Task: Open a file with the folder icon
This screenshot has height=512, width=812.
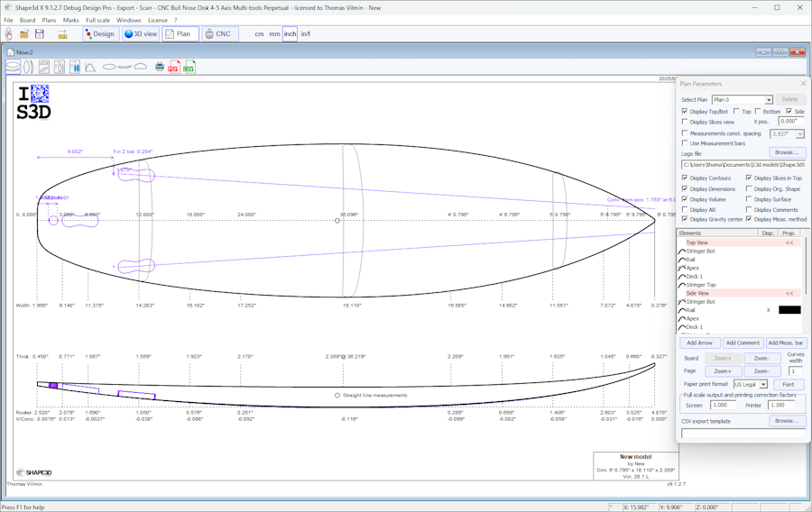Action: [x=23, y=34]
